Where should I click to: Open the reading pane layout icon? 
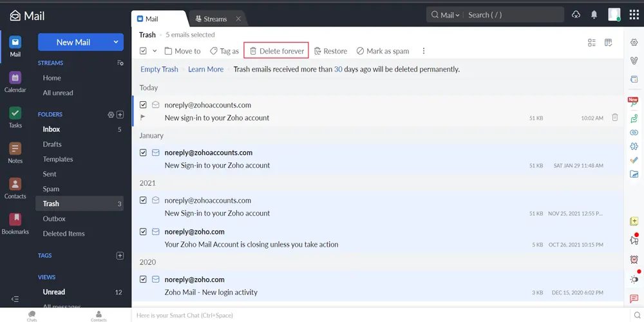(609, 43)
